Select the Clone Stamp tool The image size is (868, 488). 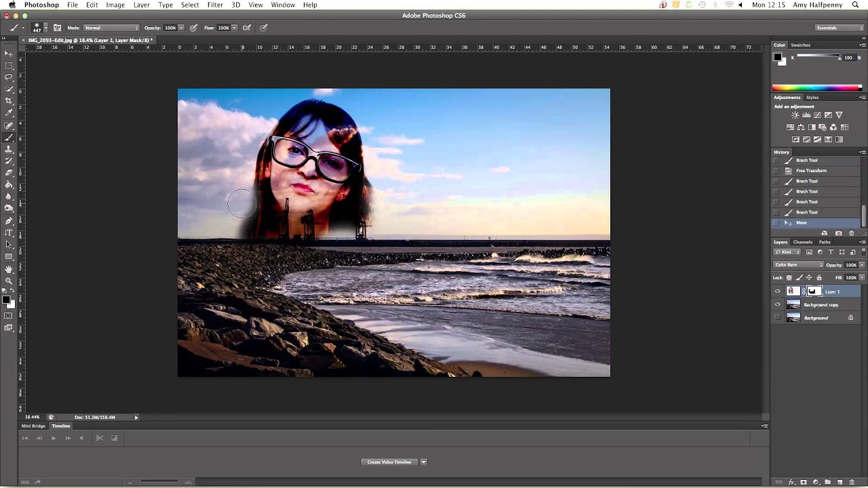coord(9,149)
